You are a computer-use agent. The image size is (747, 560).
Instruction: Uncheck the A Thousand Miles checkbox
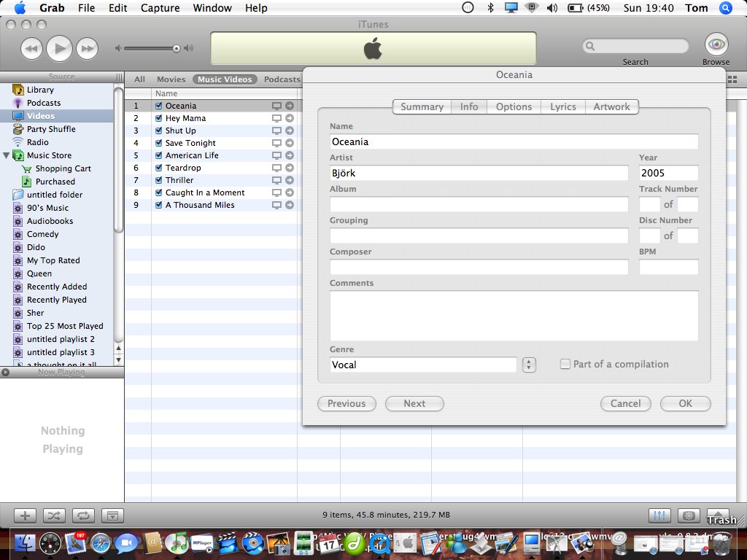[x=158, y=205]
